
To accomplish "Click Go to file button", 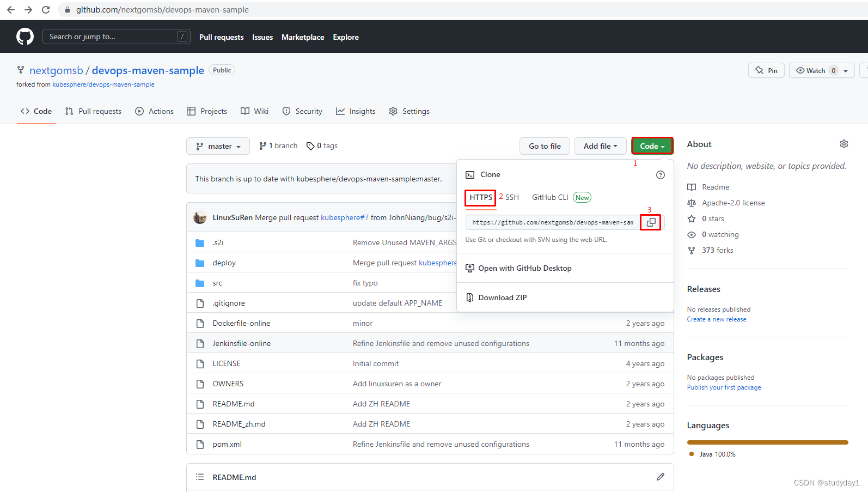I will point(545,146).
